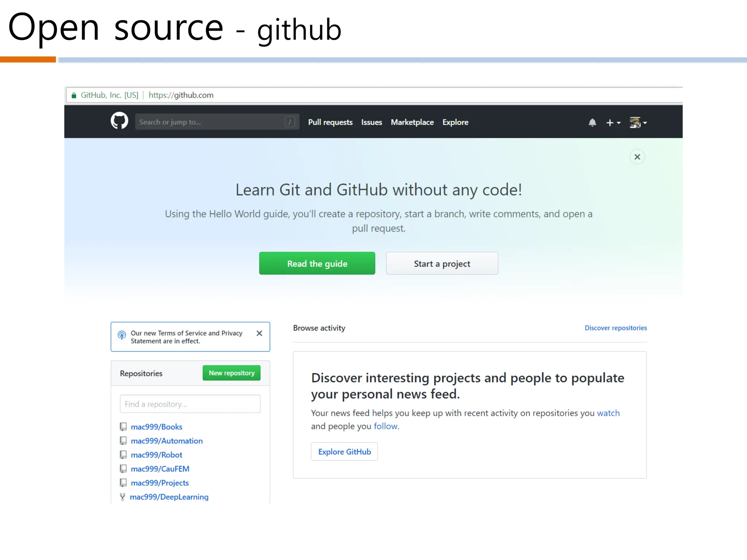Expand the plus create-new dropdown

tap(613, 123)
